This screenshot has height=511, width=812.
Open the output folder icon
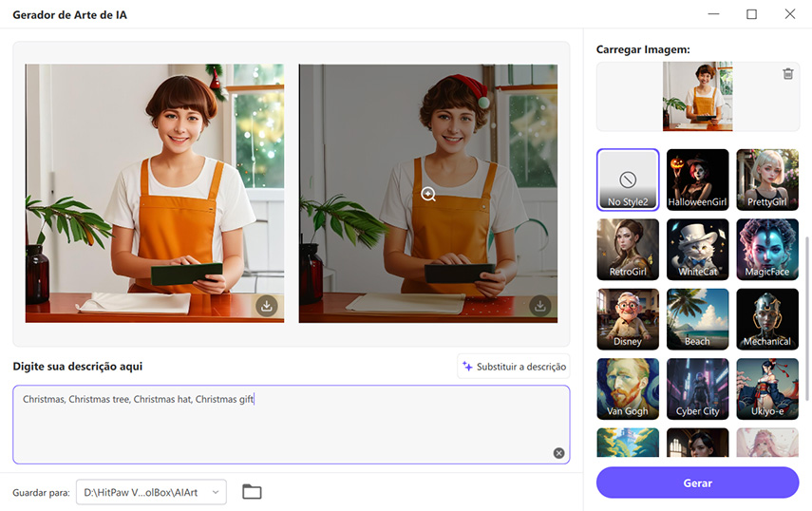pyautogui.click(x=252, y=492)
